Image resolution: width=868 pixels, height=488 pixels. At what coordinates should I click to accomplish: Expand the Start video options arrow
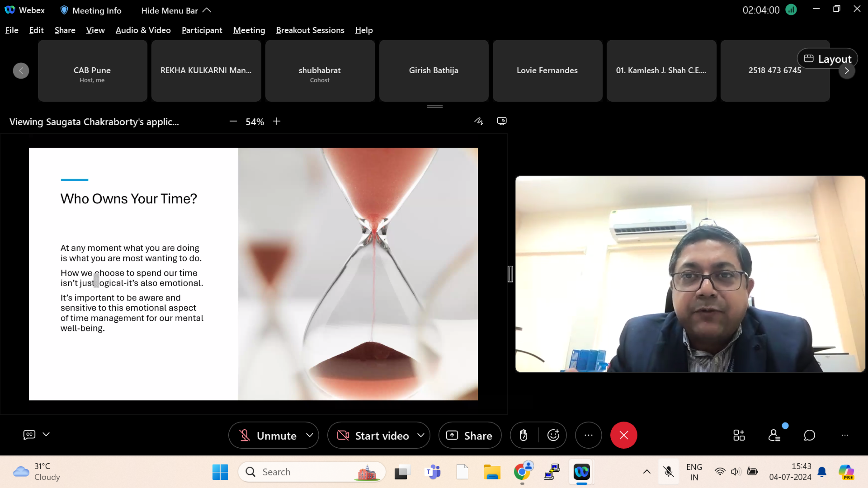pos(421,435)
